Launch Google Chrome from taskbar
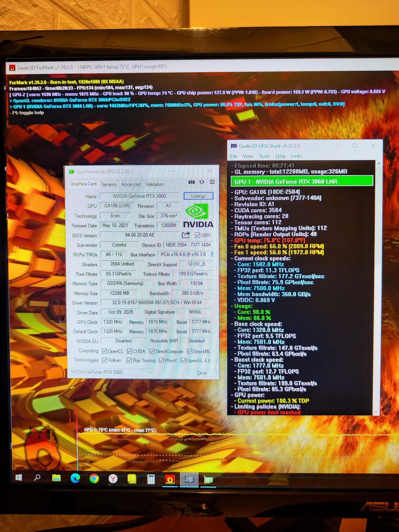 (94, 479)
